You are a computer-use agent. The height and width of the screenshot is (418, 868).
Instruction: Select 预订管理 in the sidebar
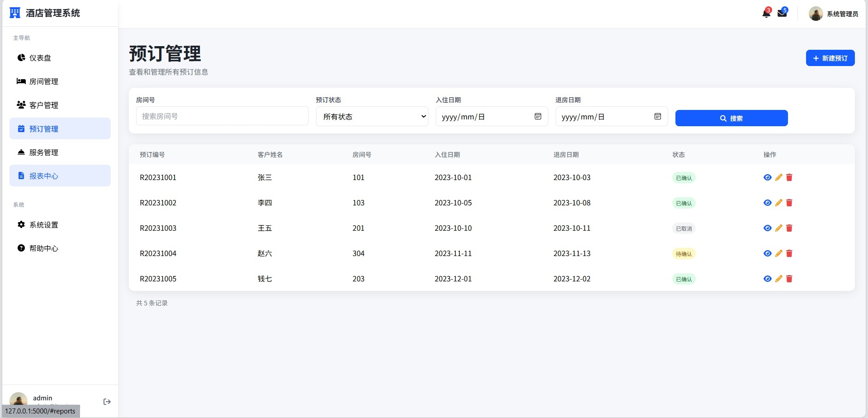click(60, 128)
